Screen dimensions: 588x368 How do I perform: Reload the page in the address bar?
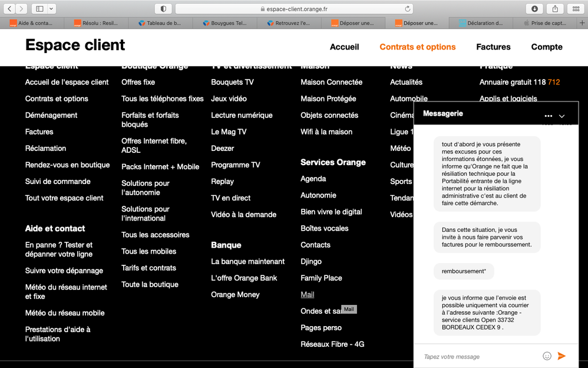407,9
